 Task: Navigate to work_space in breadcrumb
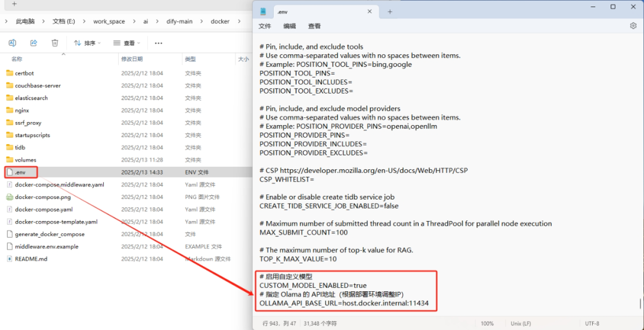[x=109, y=21]
